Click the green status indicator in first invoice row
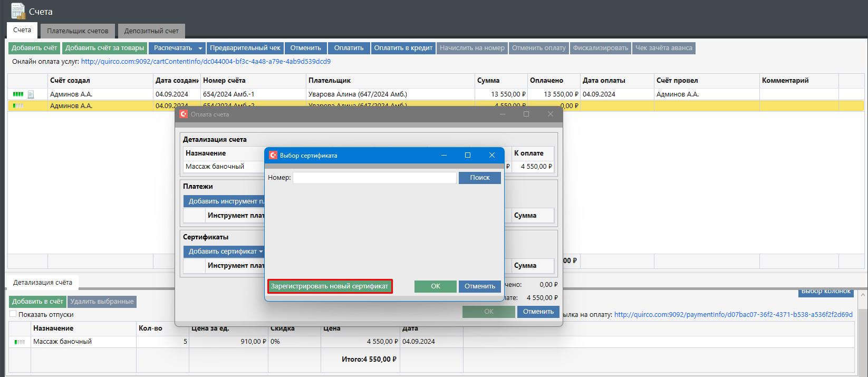The height and width of the screenshot is (377, 868). [x=18, y=94]
